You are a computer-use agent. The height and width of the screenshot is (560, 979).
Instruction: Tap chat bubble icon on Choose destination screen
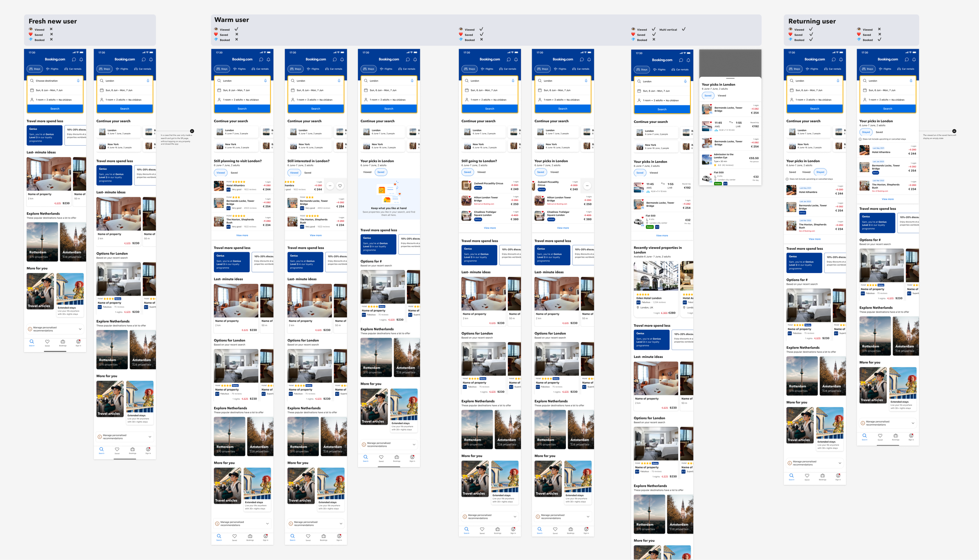coord(74,60)
